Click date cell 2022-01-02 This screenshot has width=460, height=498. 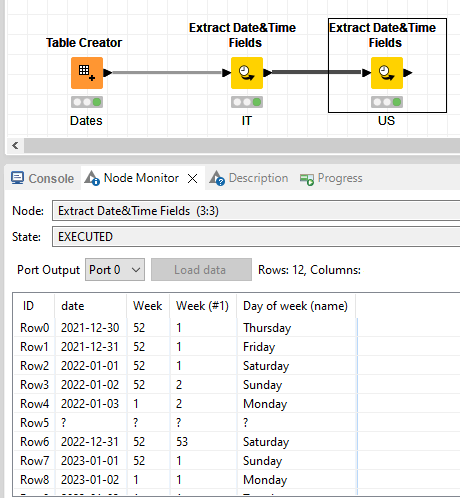coord(90,385)
